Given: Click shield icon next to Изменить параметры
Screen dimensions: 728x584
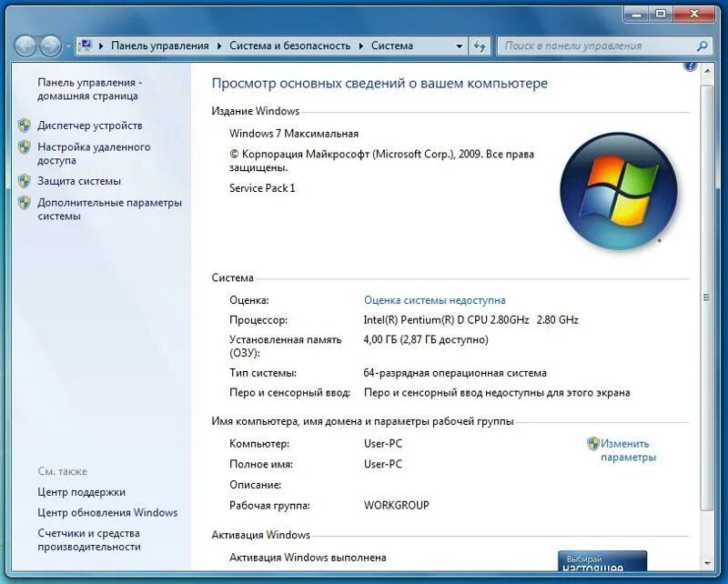Looking at the screenshot, I should point(593,444).
